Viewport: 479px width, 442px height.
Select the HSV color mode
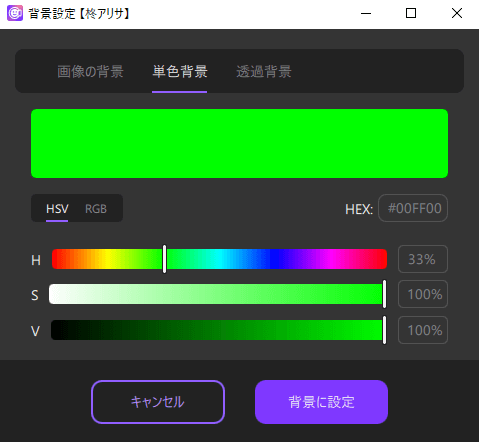pyautogui.click(x=57, y=209)
